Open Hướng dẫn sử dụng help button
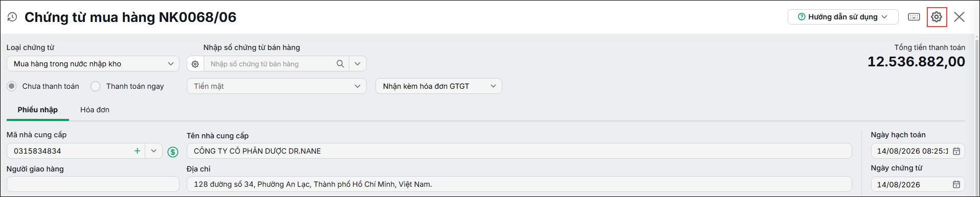Screen dimensions: 980x197 (843, 17)
